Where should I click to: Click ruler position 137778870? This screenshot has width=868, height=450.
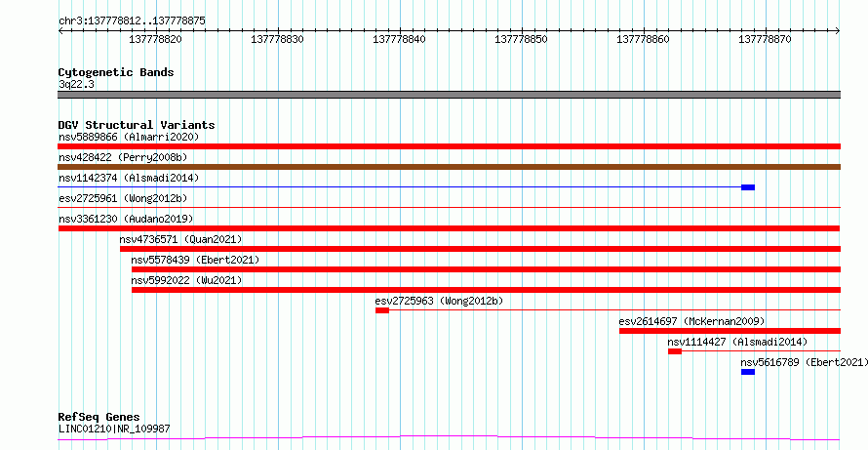(x=766, y=39)
